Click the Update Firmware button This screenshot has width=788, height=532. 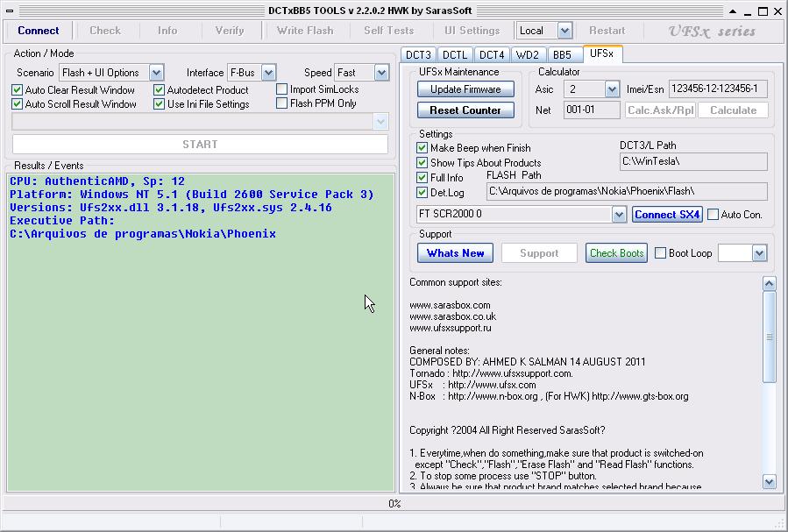(465, 89)
